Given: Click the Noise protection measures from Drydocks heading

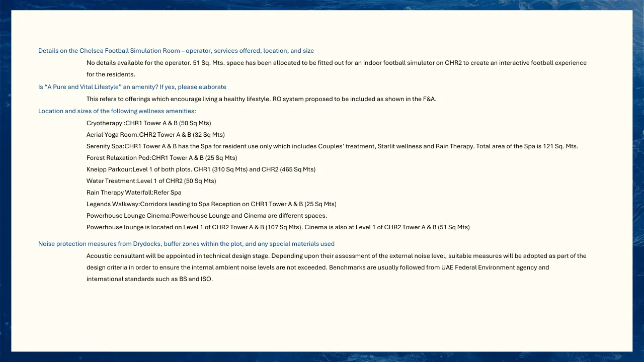Looking at the screenshot, I should (186, 244).
